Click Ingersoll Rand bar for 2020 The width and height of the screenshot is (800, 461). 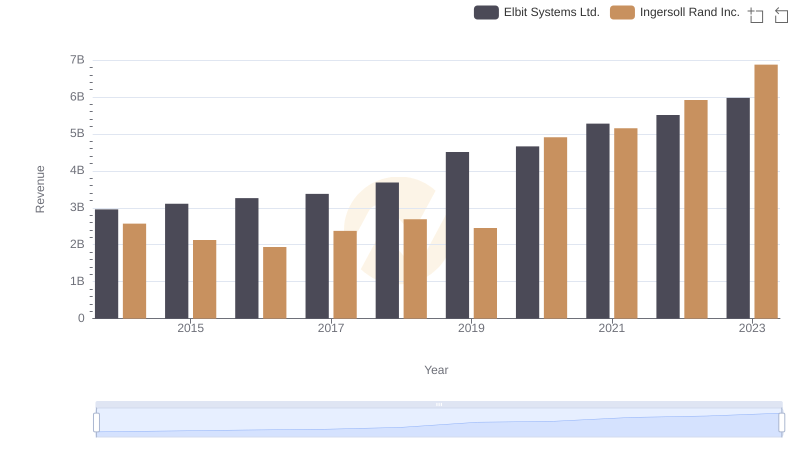556,227
